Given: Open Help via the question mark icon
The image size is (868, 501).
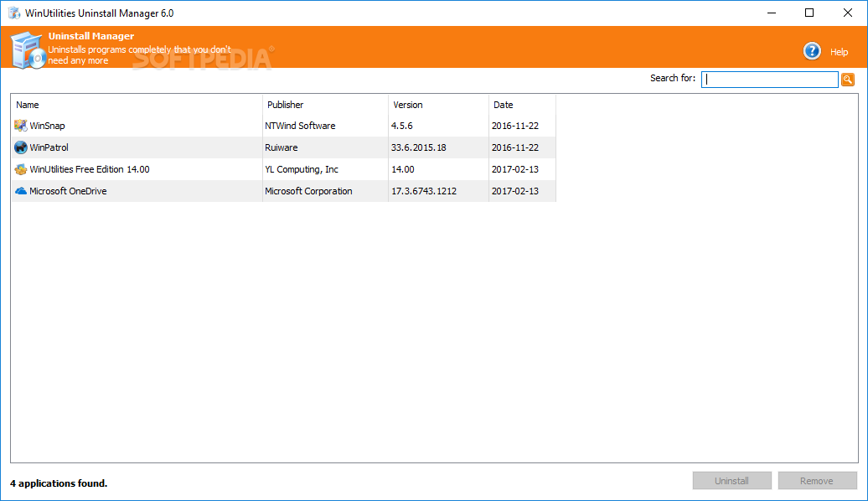Looking at the screenshot, I should point(812,51).
